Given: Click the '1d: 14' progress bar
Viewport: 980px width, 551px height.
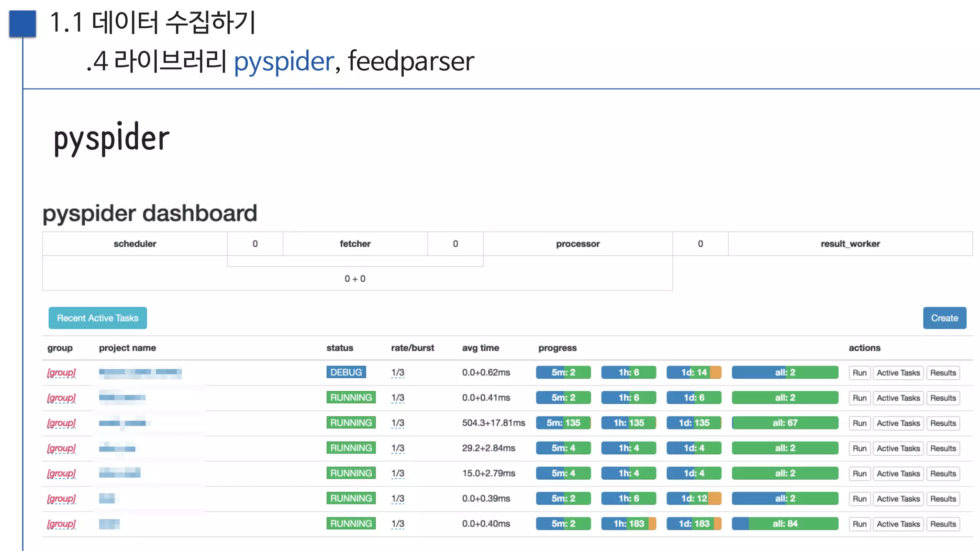Looking at the screenshot, I should (x=693, y=373).
